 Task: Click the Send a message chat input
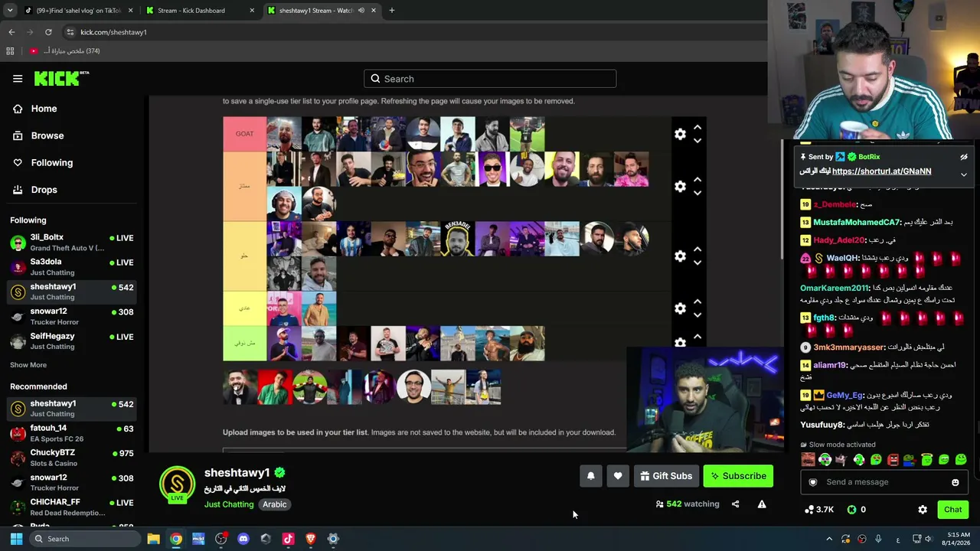pyautogui.click(x=884, y=482)
